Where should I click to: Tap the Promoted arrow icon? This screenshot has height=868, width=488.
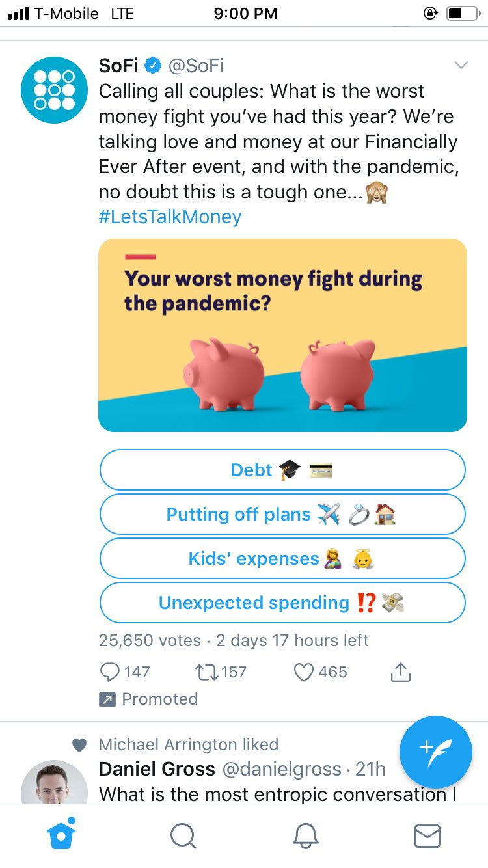pos(107,699)
